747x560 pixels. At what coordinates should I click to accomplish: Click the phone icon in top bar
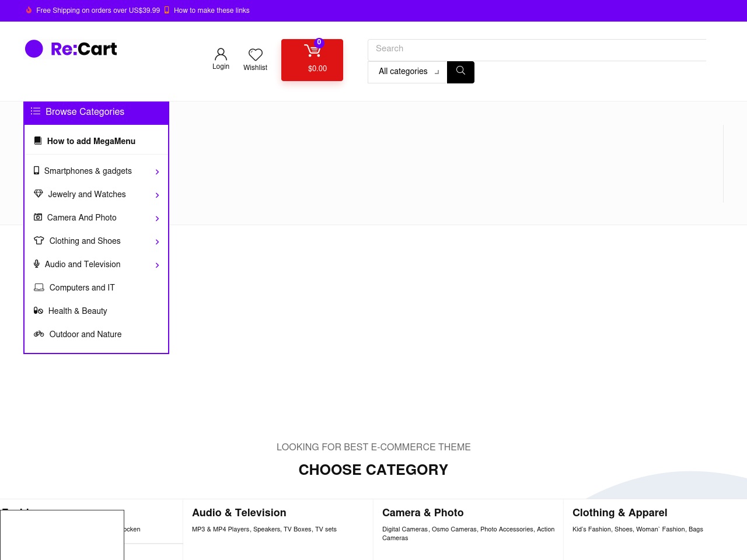[166, 10]
